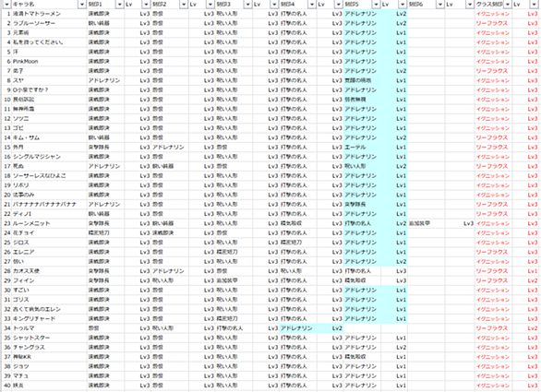The height and width of the screenshot is (392, 541).
Task: Select the name cell マチュ
Action: [x=49, y=375]
